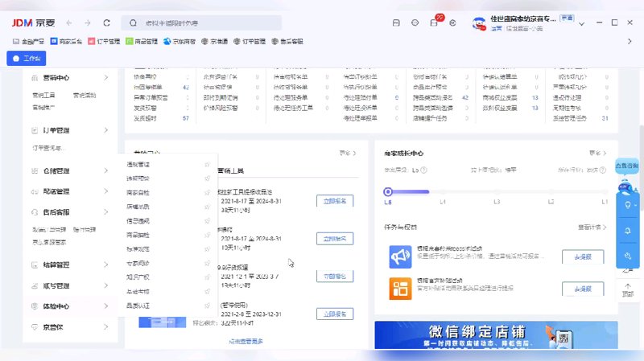Screen dimensions: 644x361
Task: Pin the 专家问诊 submenu entry
Action: 207,264
